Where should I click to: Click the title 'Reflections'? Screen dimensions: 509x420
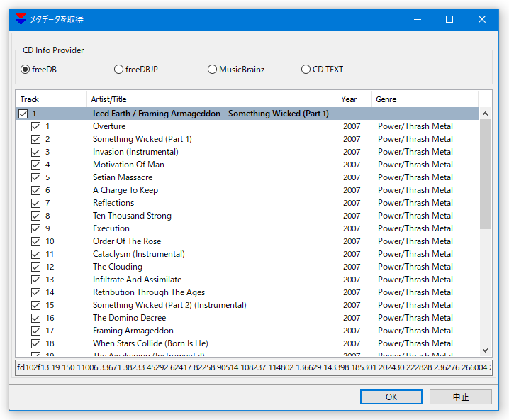pyautogui.click(x=113, y=203)
